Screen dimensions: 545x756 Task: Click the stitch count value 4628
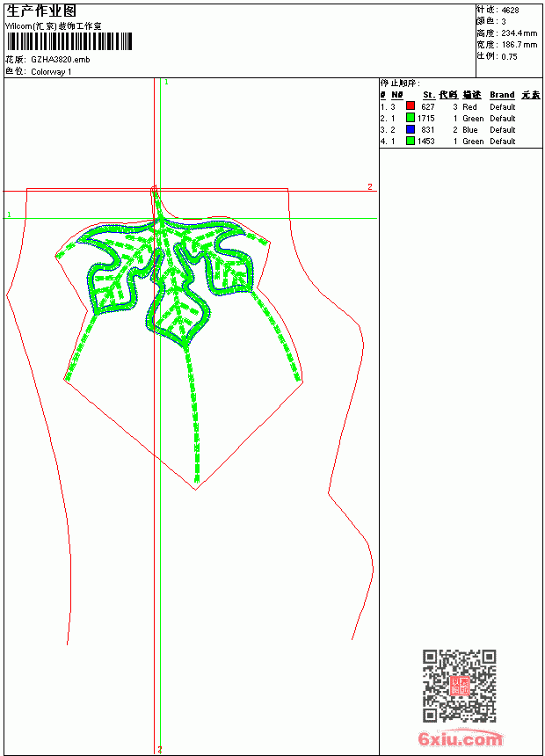510,11
